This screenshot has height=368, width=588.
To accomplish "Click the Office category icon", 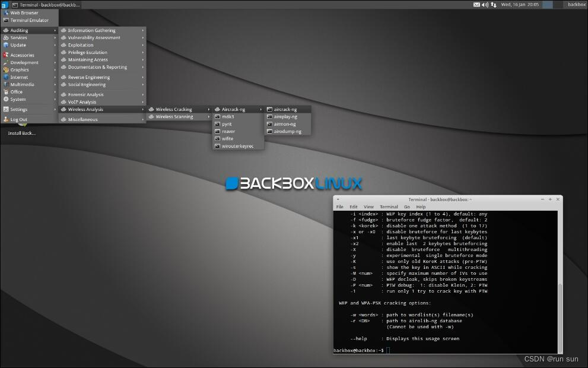I will click(x=6, y=92).
